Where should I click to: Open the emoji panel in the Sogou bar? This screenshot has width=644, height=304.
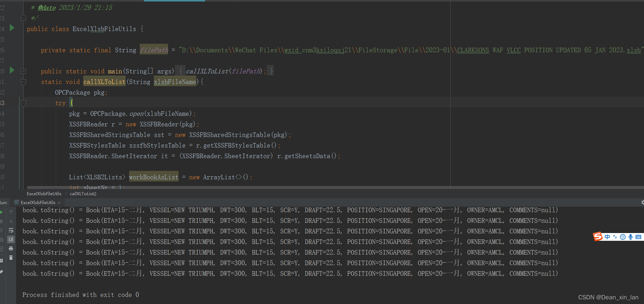pos(623,237)
